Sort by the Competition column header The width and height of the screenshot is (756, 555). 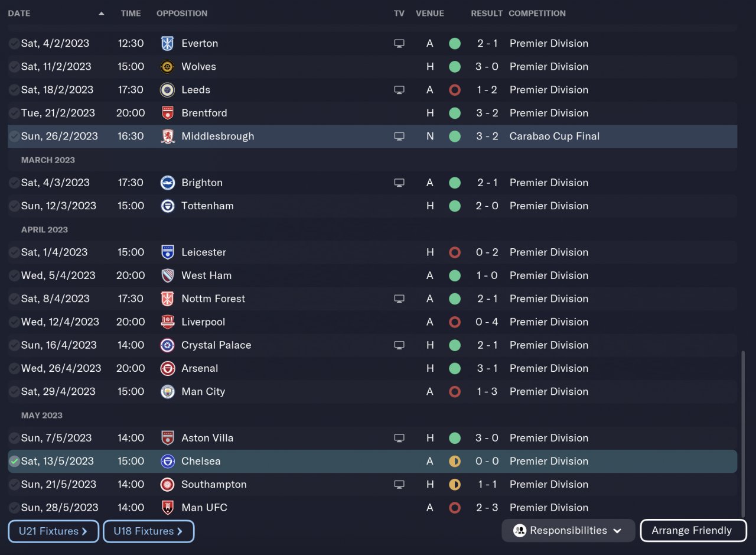pyautogui.click(x=537, y=13)
